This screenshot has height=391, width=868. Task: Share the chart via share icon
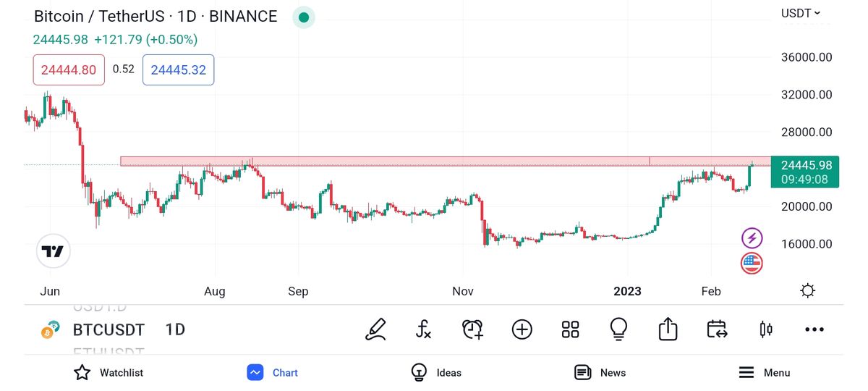(668, 329)
